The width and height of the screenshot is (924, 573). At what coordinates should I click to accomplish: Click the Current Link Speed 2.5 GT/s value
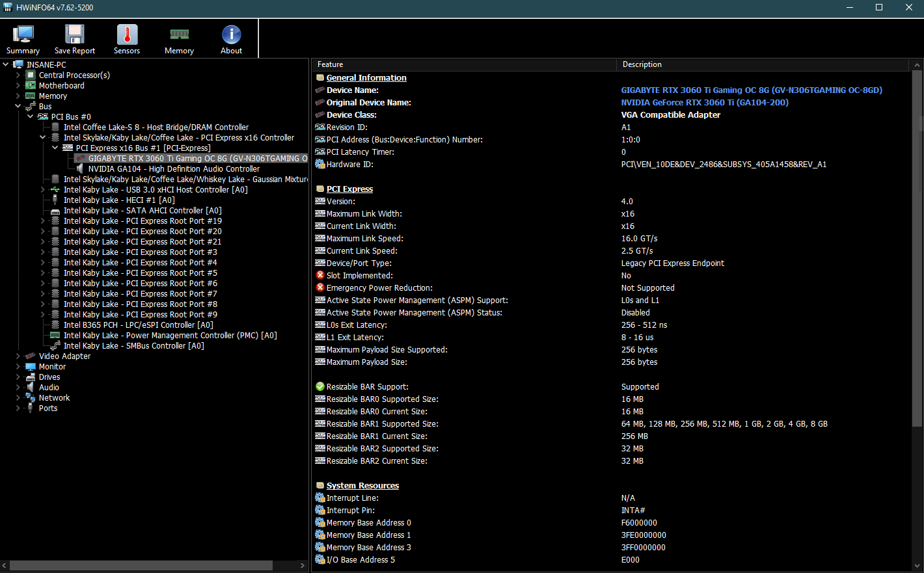(637, 251)
